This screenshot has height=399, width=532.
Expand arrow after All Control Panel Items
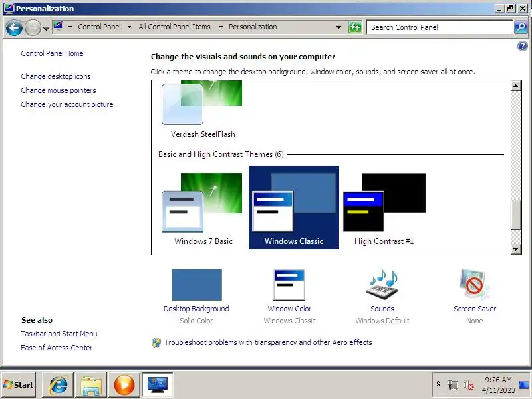(x=221, y=27)
